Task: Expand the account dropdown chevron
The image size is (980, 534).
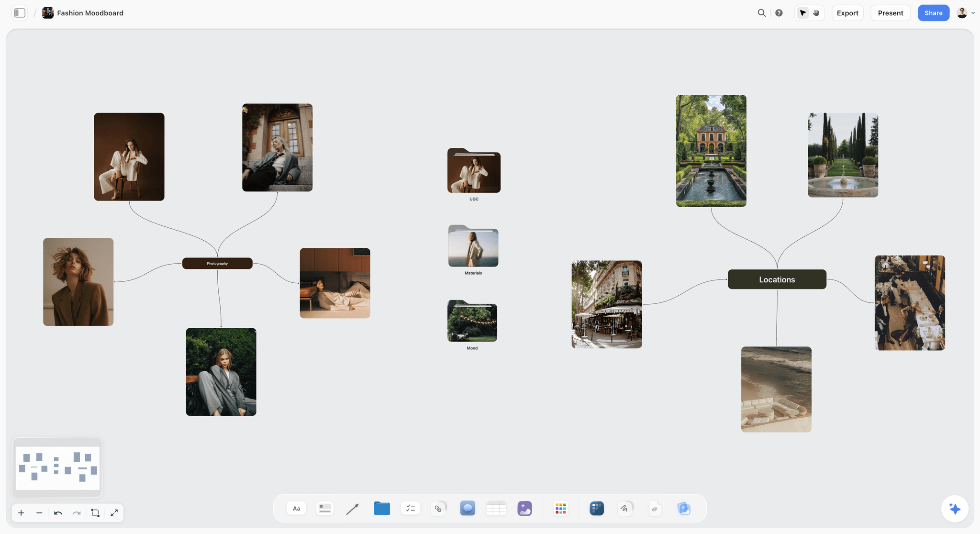Action: [x=973, y=13]
